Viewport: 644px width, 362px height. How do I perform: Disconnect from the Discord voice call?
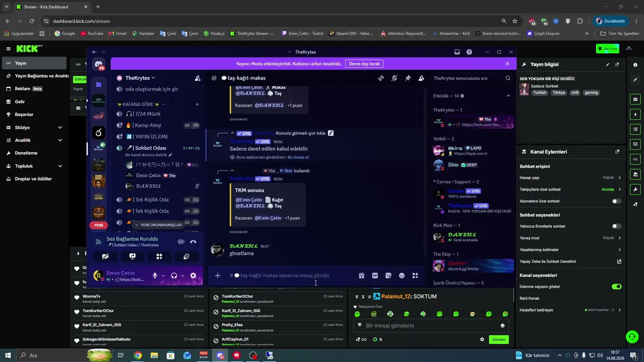tap(193, 242)
